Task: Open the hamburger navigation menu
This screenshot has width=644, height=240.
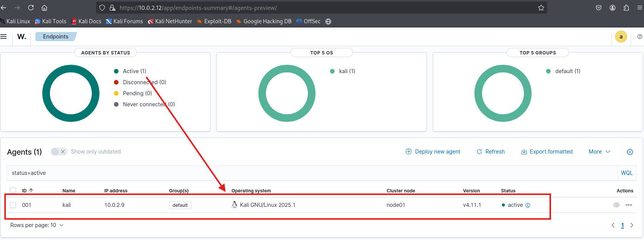Action: 4,37
